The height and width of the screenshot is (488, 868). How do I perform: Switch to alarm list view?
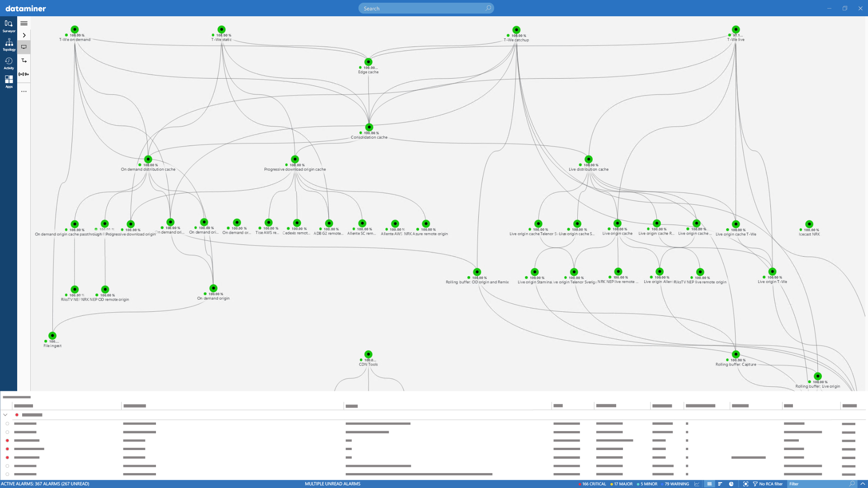[x=709, y=484]
